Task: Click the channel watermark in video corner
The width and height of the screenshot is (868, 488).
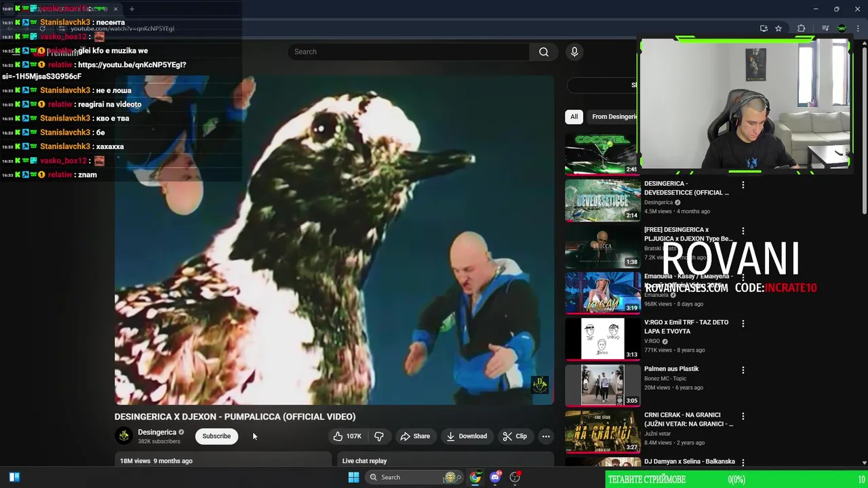Action: pyautogui.click(x=540, y=385)
